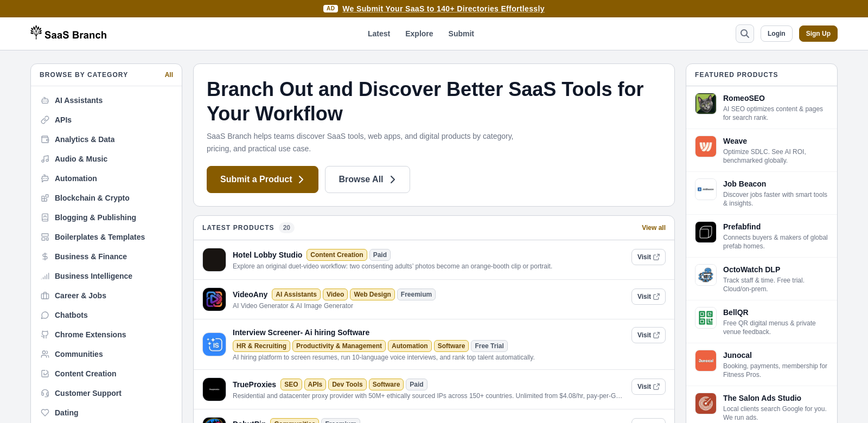Open the Junocal product icon
The image size is (868, 423).
pyautogui.click(x=706, y=361)
